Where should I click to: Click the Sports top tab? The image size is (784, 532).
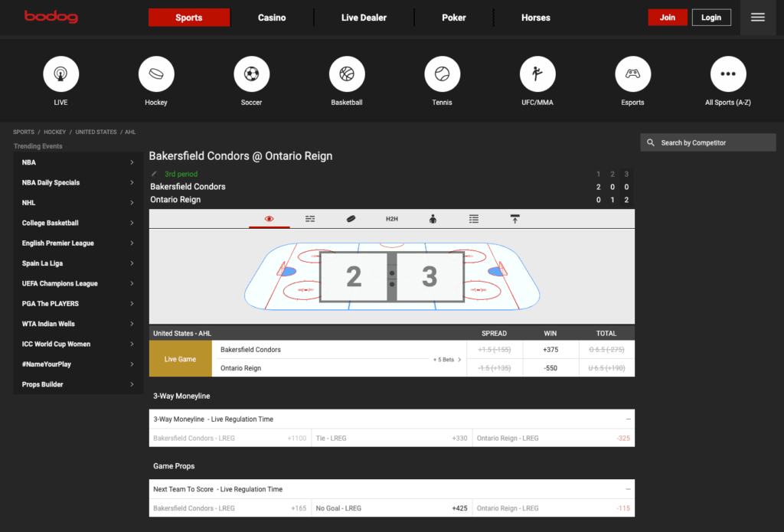pyautogui.click(x=189, y=18)
